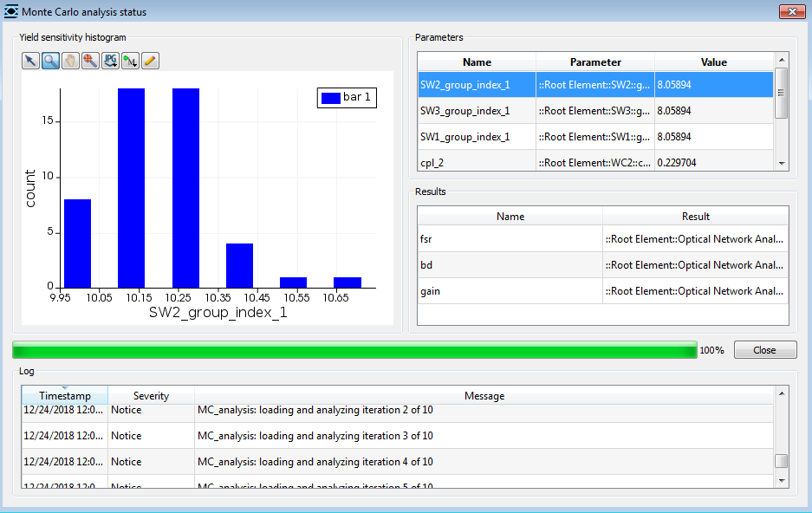Select log entry iteration 2 of 10
812x513 pixels.
(398, 412)
